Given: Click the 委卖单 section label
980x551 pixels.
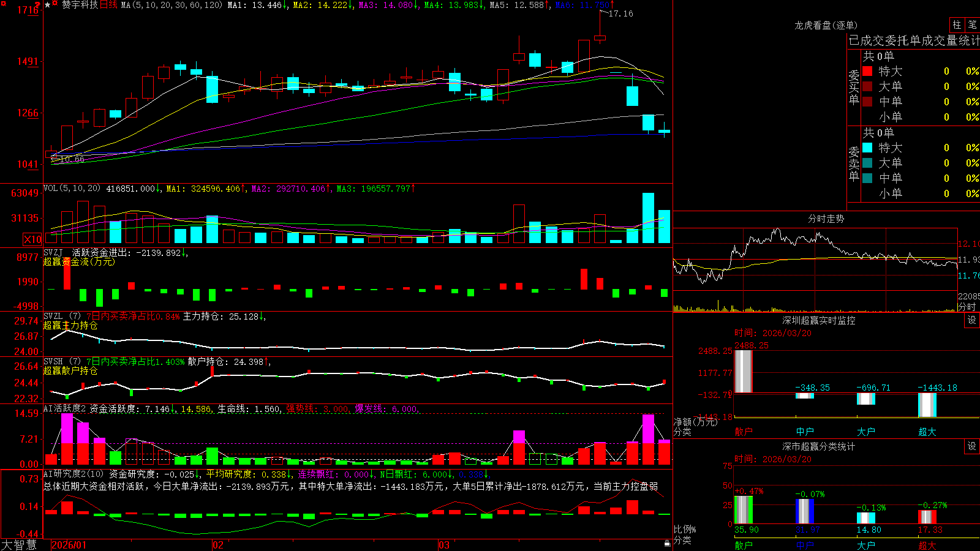Looking at the screenshot, I should click(x=854, y=163).
